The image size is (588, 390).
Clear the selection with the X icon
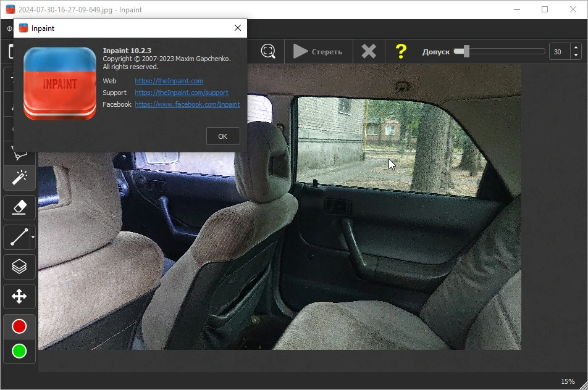tap(369, 51)
